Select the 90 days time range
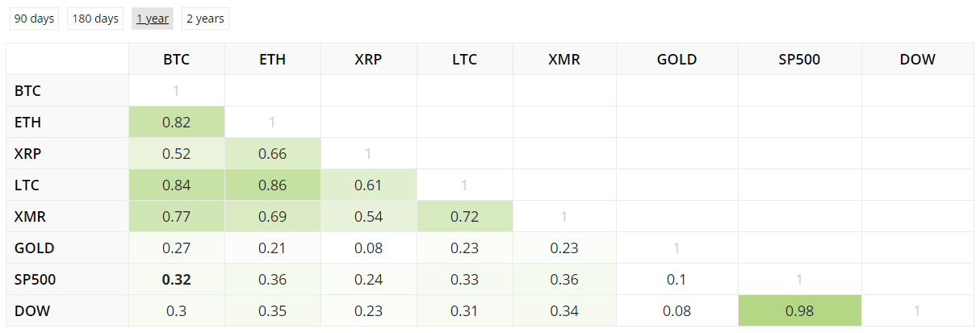980x333 pixels. 34,19
